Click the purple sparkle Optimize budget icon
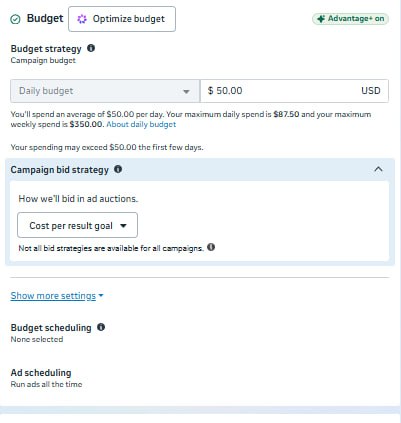Screen dimensions: 401x423 tap(82, 19)
